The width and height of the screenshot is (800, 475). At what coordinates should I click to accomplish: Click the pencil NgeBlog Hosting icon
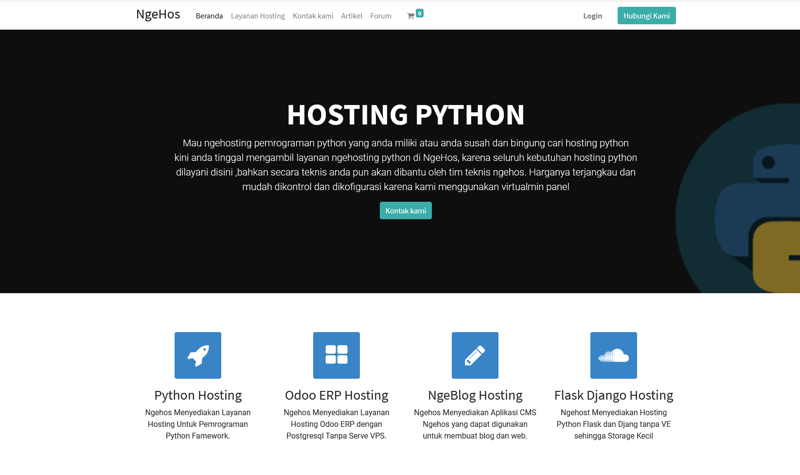[x=475, y=355]
